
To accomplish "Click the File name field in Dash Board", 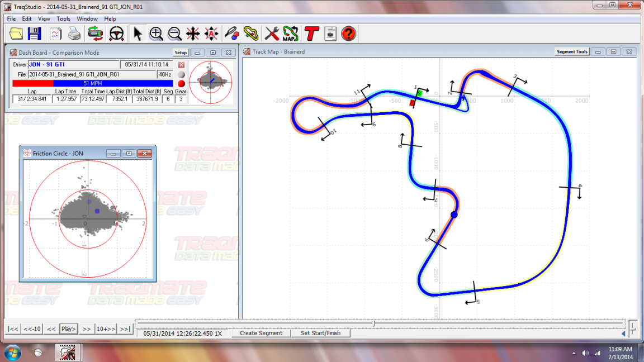I will point(92,74).
